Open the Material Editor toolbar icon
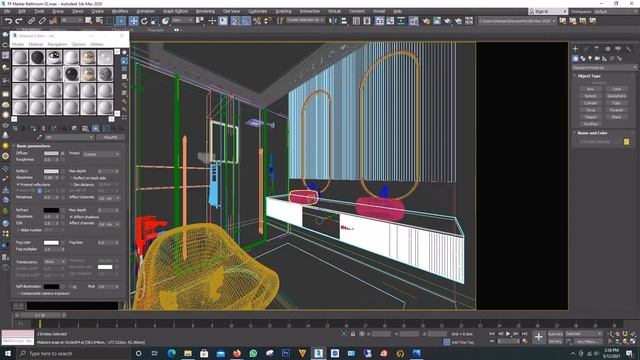Viewport: 640px width, 360px height. pyautogui.click(x=413, y=21)
